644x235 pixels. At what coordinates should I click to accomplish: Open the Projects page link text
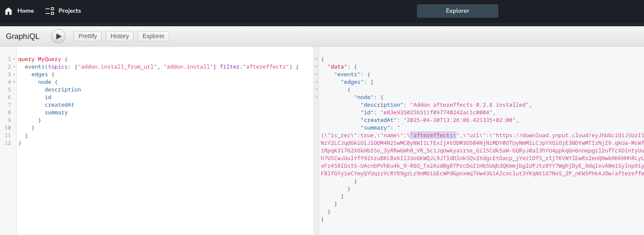click(69, 11)
